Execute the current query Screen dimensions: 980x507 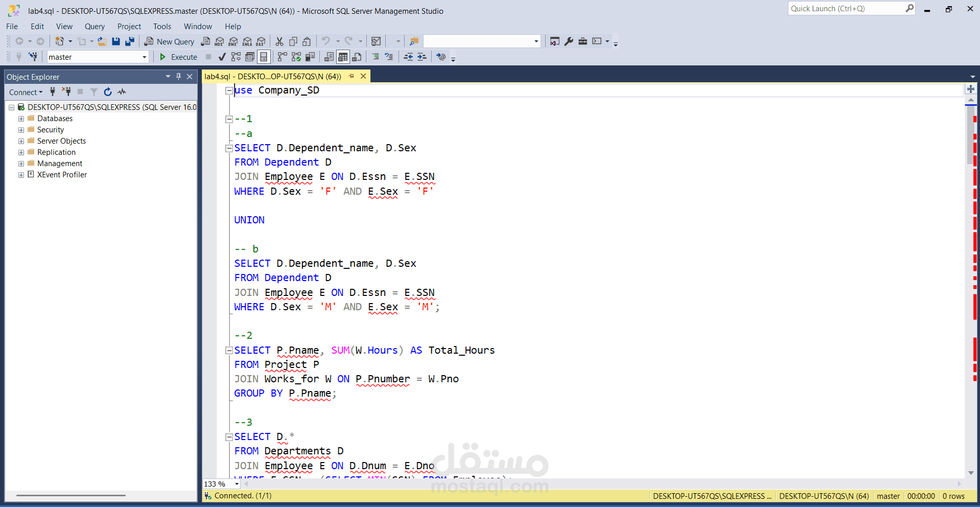[x=178, y=57]
